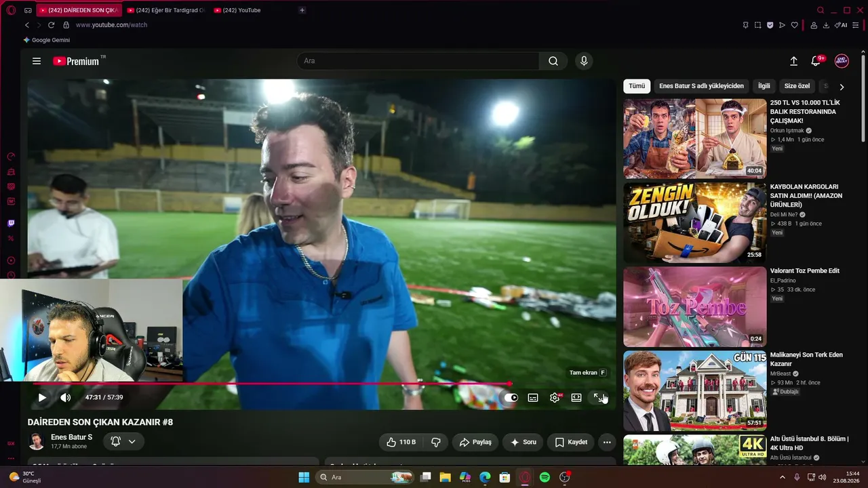Toggle autoplay switch in player
This screenshot has width=868, height=488.
[511, 398]
